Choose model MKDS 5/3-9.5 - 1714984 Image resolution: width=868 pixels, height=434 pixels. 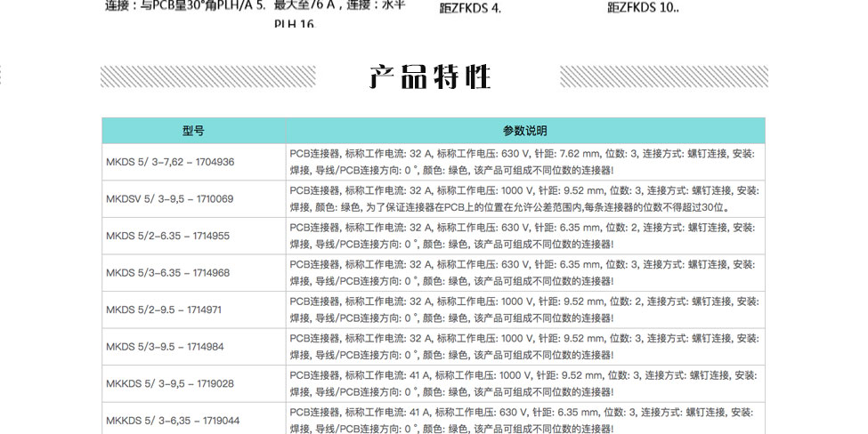coord(165,347)
